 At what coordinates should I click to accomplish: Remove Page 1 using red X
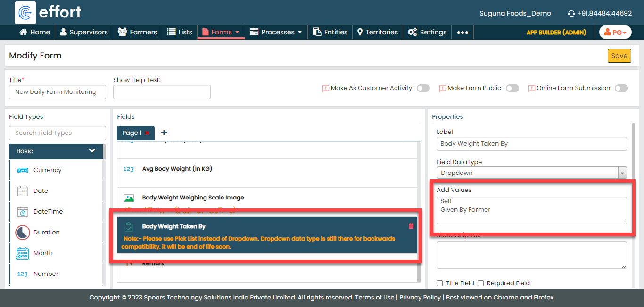[148, 133]
